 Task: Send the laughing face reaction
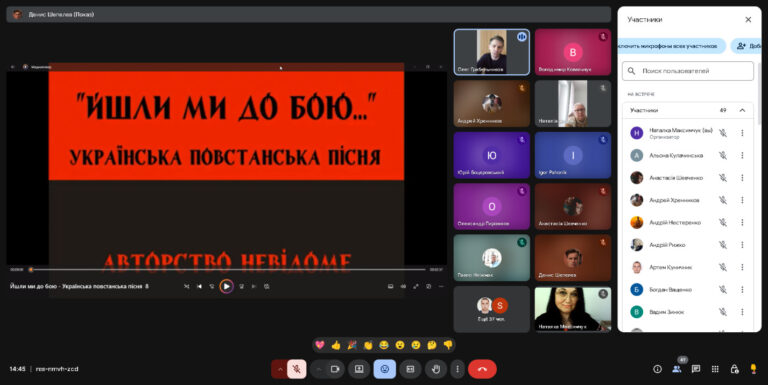coord(384,345)
